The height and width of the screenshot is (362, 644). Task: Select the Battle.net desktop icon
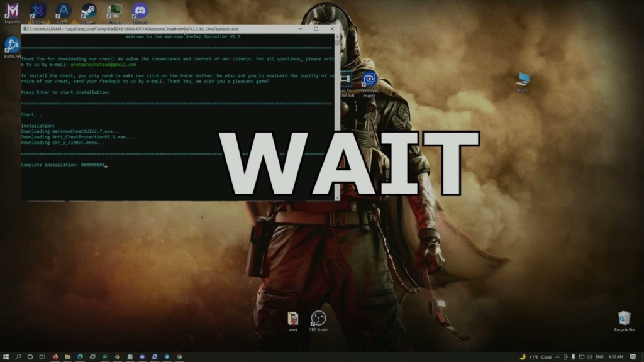pyautogui.click(x=12, y=45)
